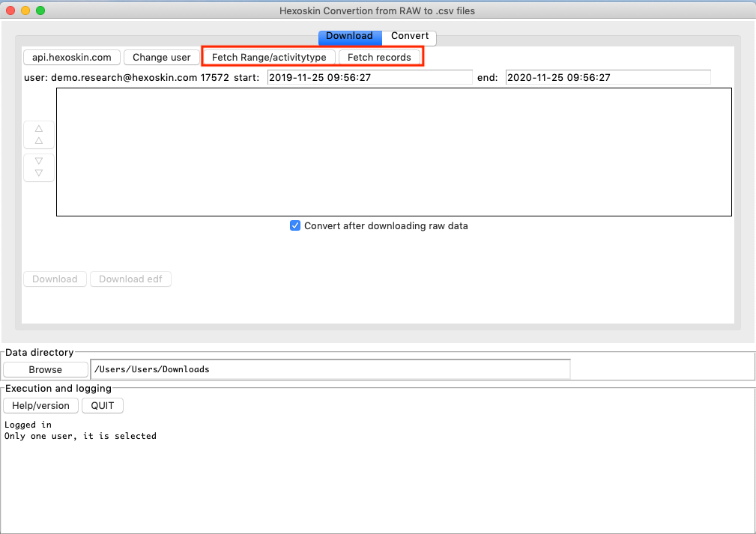Viewport: 756px width, 534px height.
Task: Select the Download tab
Action: [350, 36]
